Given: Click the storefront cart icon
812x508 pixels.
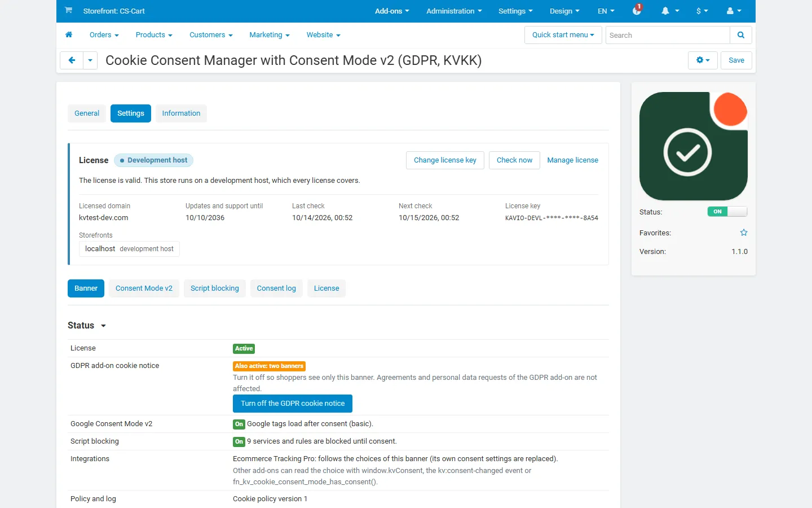Looking at the screenshot, I should (x=68, y=10).
